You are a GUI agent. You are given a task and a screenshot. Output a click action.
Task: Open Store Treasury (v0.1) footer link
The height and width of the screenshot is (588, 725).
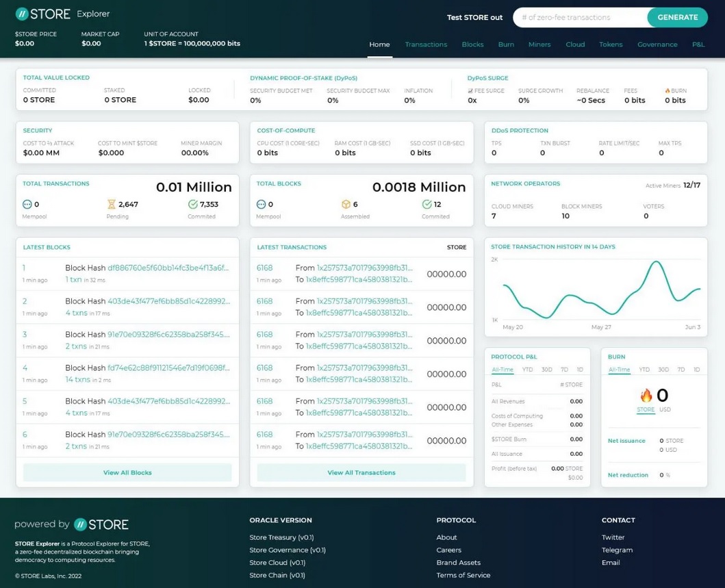click(x=281, y=537)
